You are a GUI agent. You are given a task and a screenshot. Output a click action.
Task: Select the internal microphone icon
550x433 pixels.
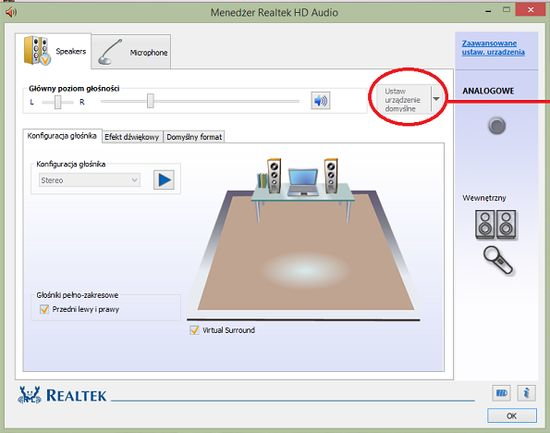[497, 260]
